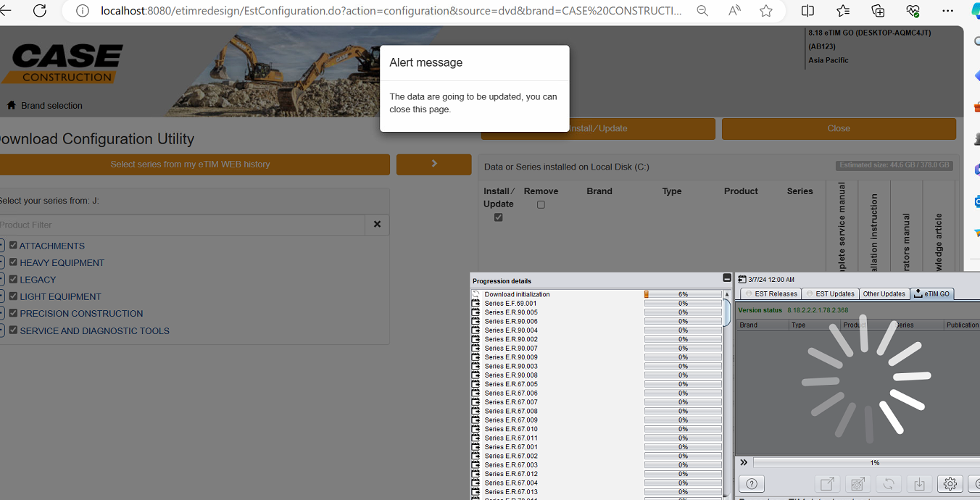The image size is (980, 500).
Task: Toggle the PRECISION CONSTRUCTION checkbox
Action: (x=13, y=312)
